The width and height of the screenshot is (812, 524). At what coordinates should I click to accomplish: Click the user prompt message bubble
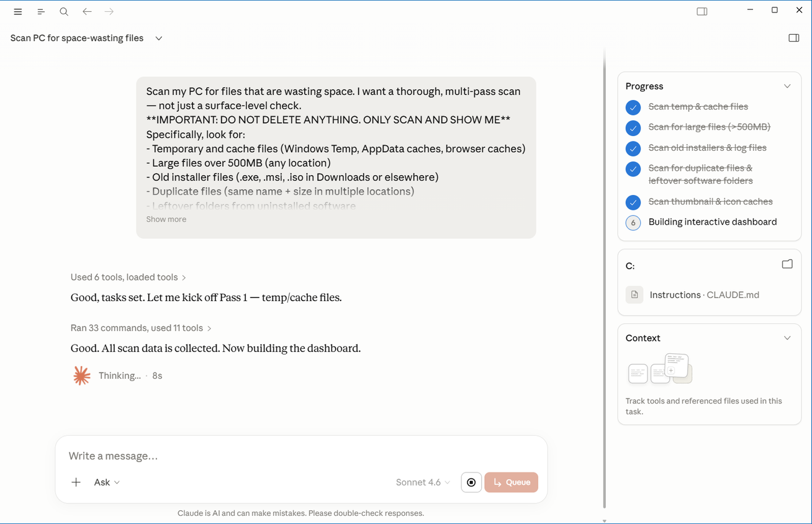[336, 158]
